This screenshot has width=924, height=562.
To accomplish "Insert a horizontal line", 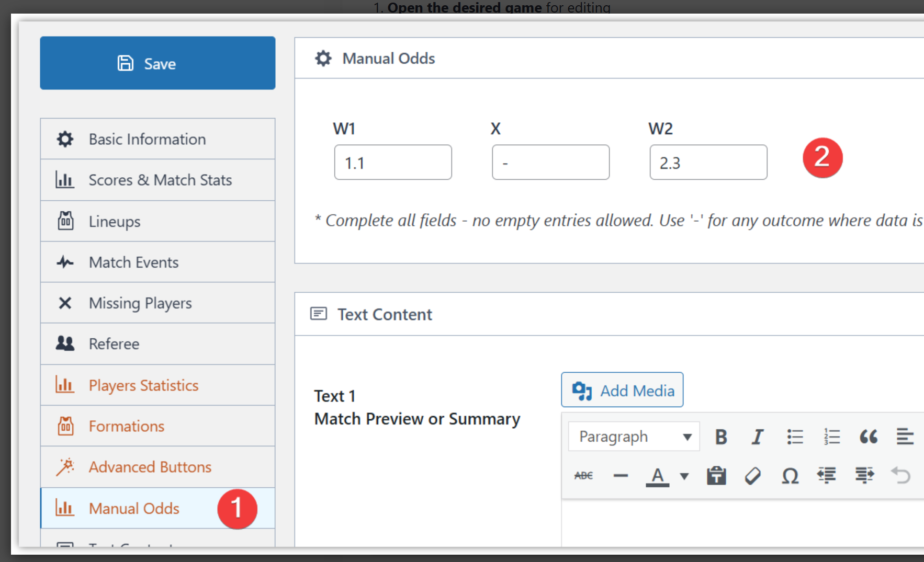I will 621,476.
